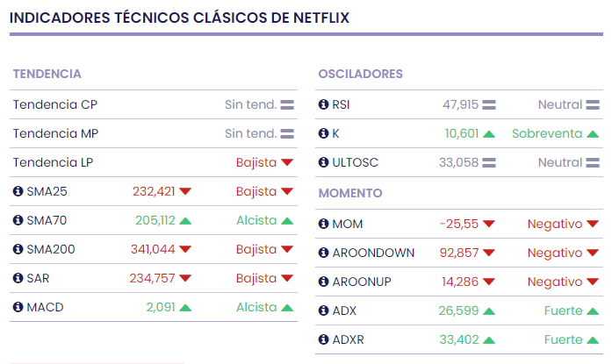Show info for ADXR indicator
612x364 pixels.
tap(323, 339)
